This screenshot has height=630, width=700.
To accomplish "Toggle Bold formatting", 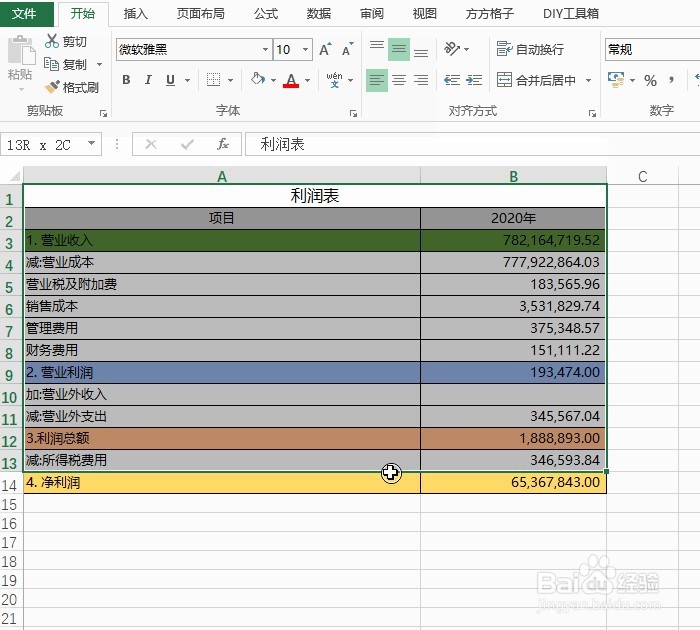I will [x=126, y=80].
